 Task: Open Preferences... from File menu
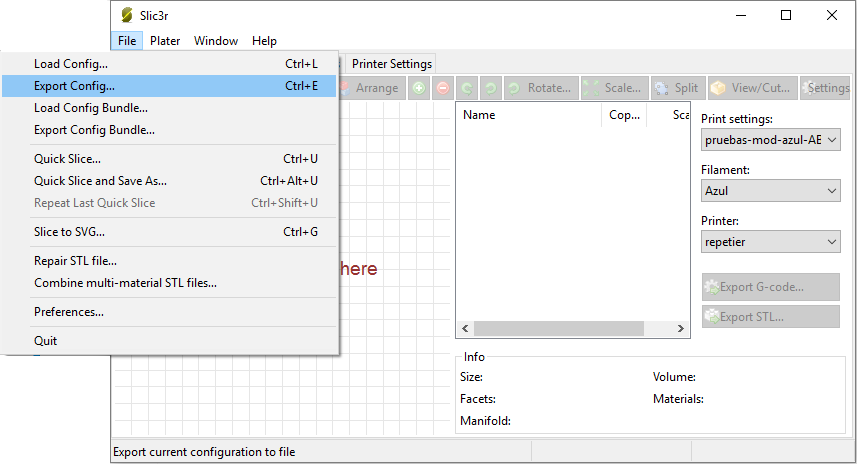[169, 312]
